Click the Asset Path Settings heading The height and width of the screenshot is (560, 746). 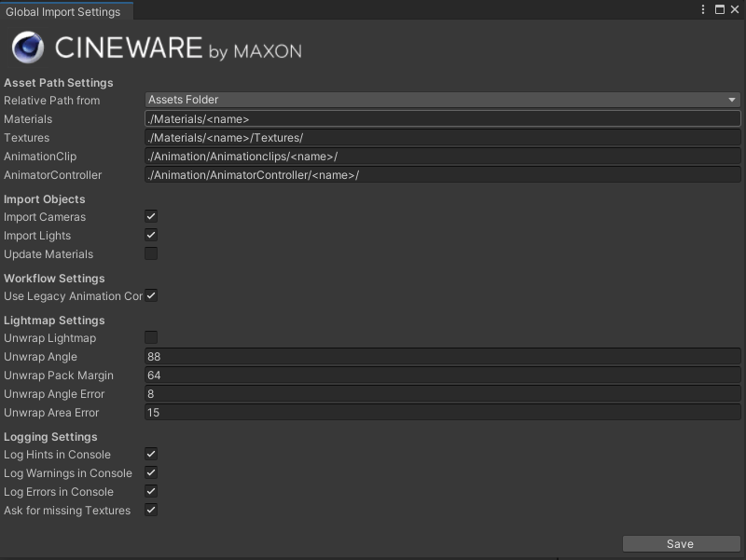tap(59, 83)
